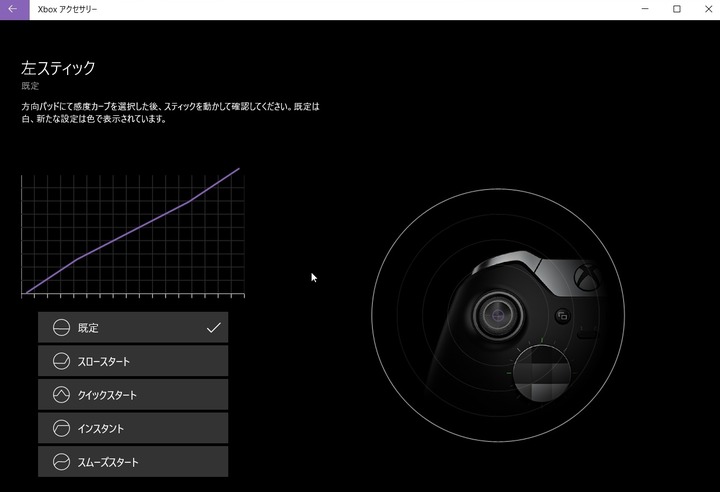Click the クイックスタート curve shape icon
The height and width of the screenshot is (492, 720).
point(61,395)
